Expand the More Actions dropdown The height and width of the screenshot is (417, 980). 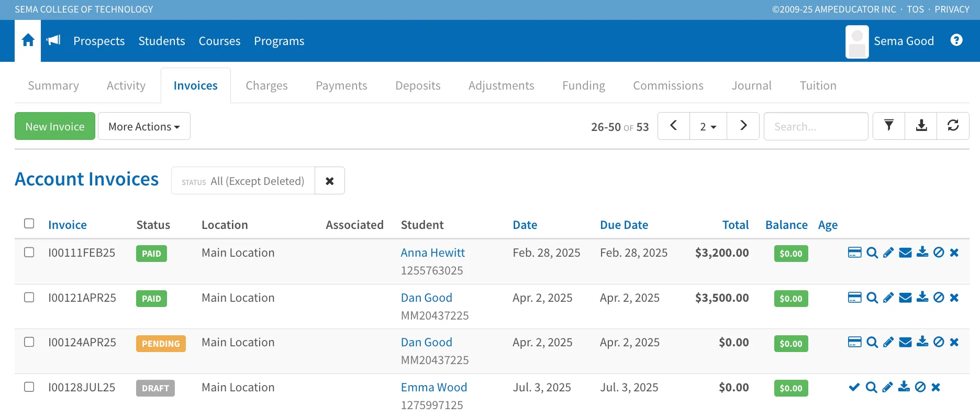pos(144,126)
